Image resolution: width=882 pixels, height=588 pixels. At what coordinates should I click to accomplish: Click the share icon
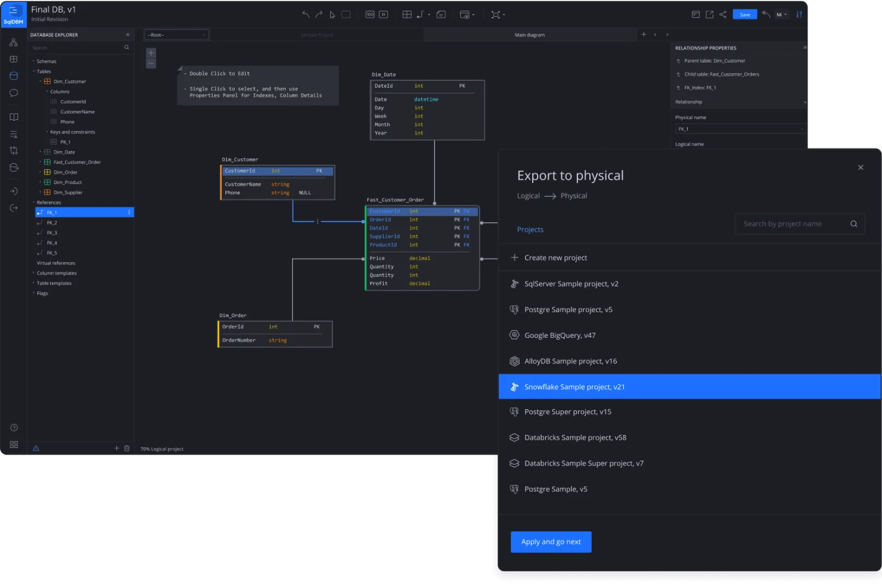coord(723,14)
